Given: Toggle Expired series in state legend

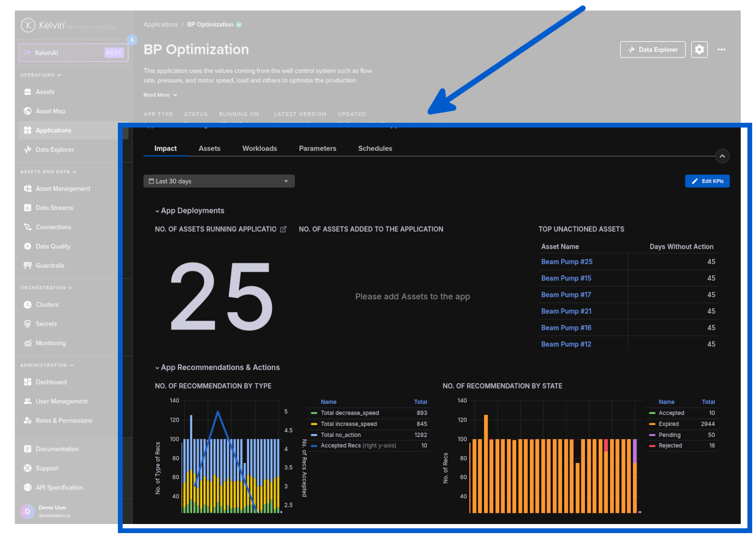Looking at the screenshot, I should click(x=668, y=424).
